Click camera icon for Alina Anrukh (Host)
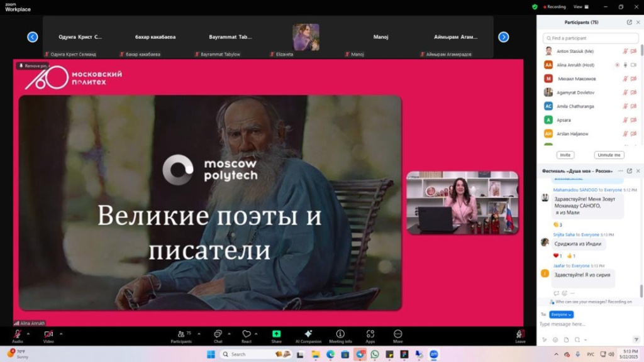This screenshot has width=644, height=362. tap(633, 65)
